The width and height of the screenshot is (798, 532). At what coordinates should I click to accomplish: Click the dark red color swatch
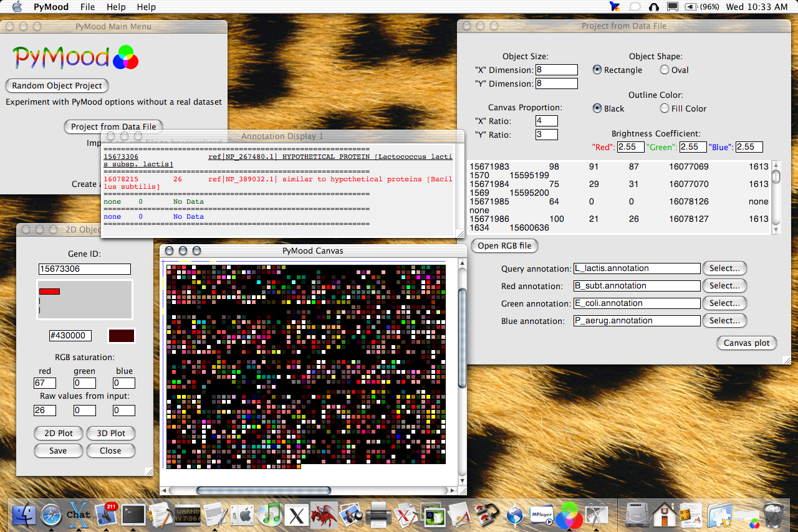tap(122, 336)
